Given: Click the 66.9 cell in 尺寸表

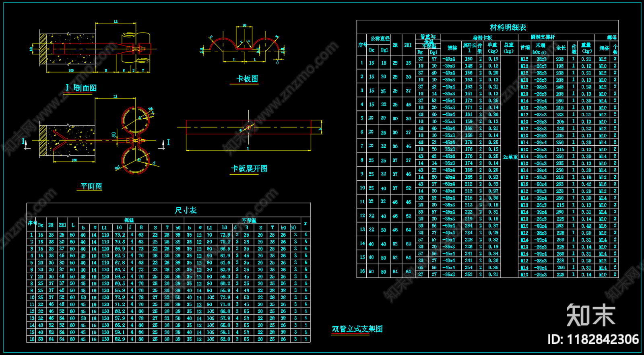Looking at the screenshot, I should pyautogui.click(x=120, y=249).
